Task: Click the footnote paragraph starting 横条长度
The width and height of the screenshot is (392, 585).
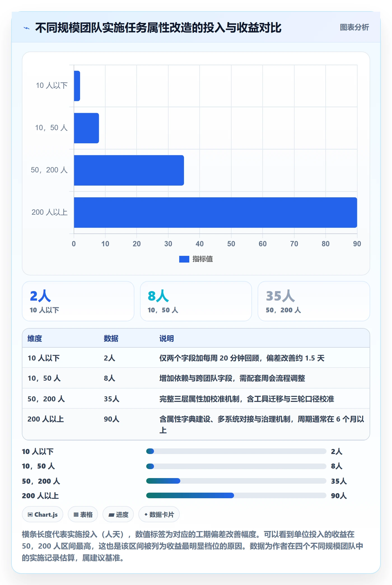Action: pos(193,546)
